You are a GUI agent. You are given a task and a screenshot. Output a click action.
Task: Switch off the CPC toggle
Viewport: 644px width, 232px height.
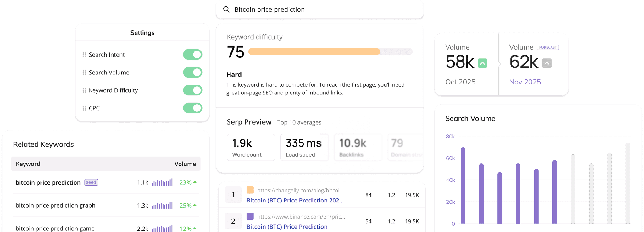(x=192, y=108)
